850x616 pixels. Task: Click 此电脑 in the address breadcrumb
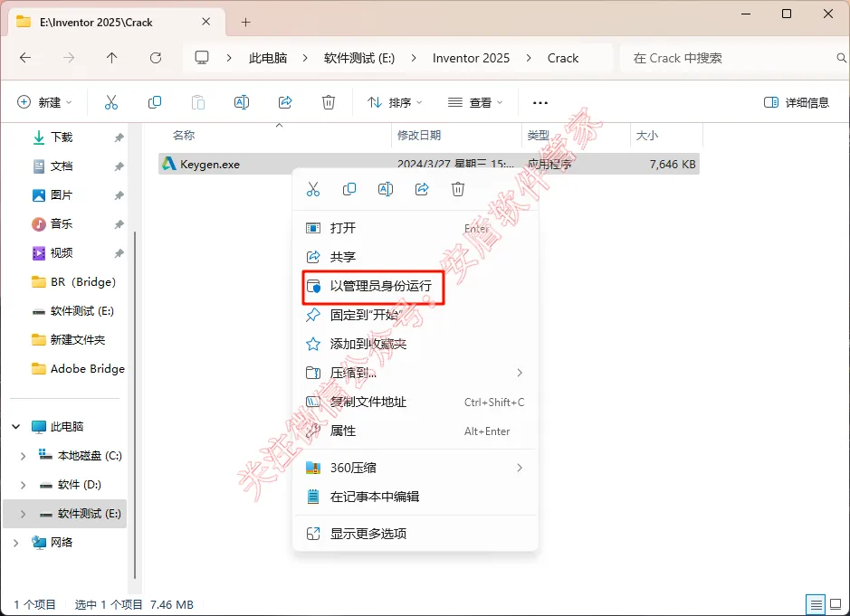tap(268, 58)
